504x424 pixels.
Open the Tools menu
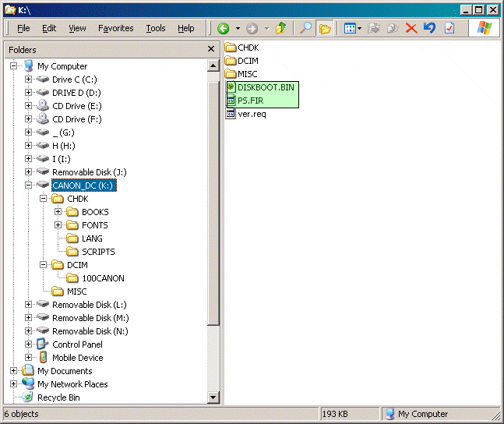[x=156, y=28]
